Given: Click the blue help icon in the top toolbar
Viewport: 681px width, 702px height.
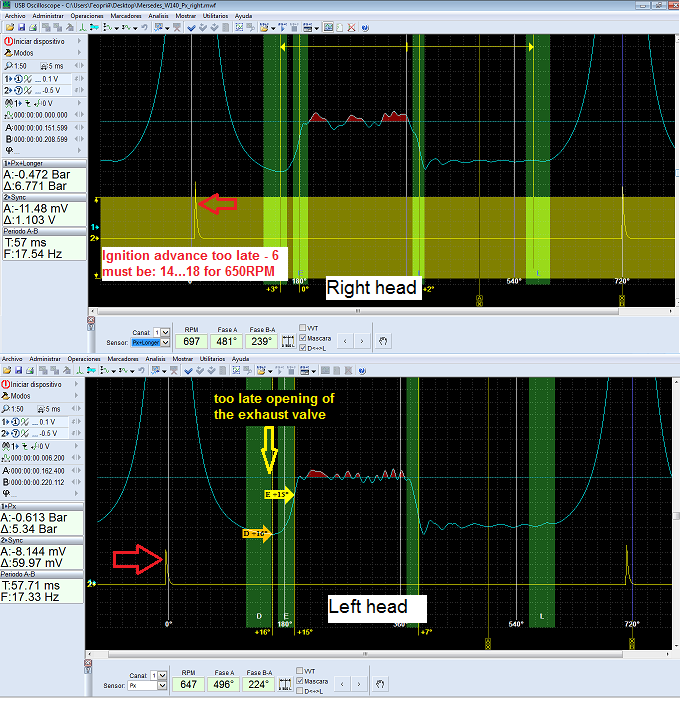Looking at the screenshot, I should (x=365, y=28).
